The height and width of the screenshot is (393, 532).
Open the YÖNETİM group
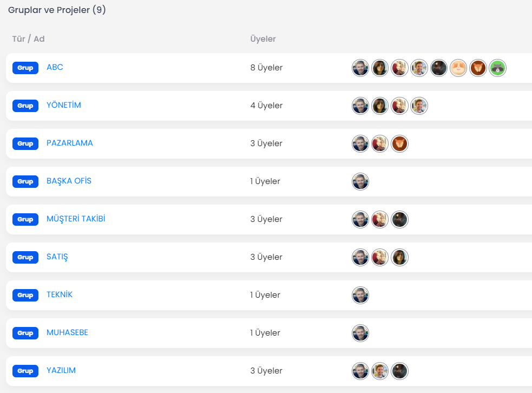64,105
